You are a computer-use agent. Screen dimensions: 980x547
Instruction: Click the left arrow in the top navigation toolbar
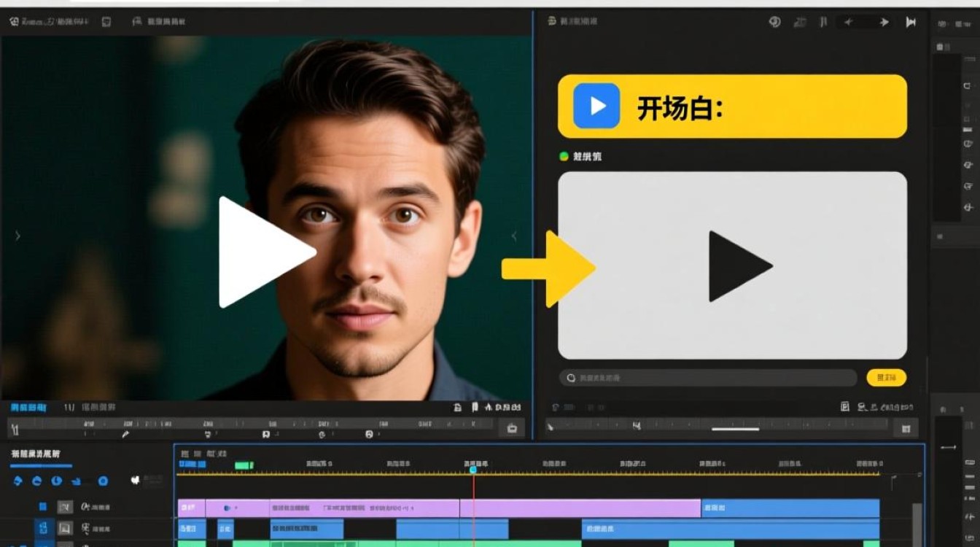coord(848,22)
